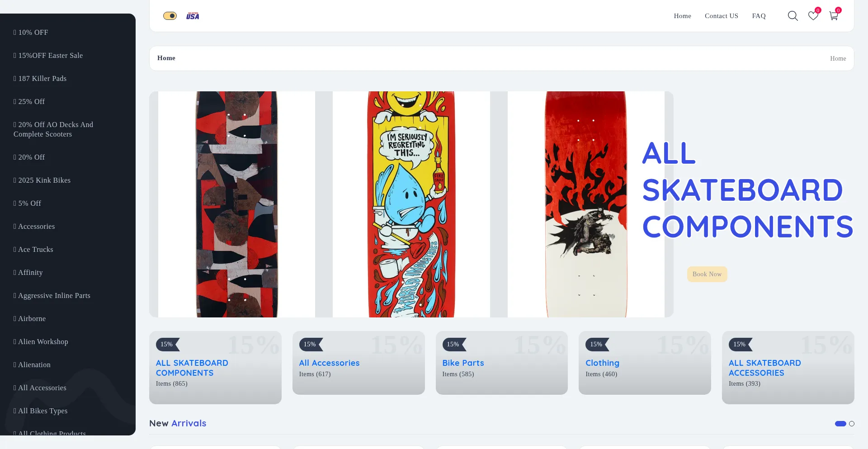This screenshot has width=868, height=449.
Task: Open the Contact US menu item
Action: 722,16
